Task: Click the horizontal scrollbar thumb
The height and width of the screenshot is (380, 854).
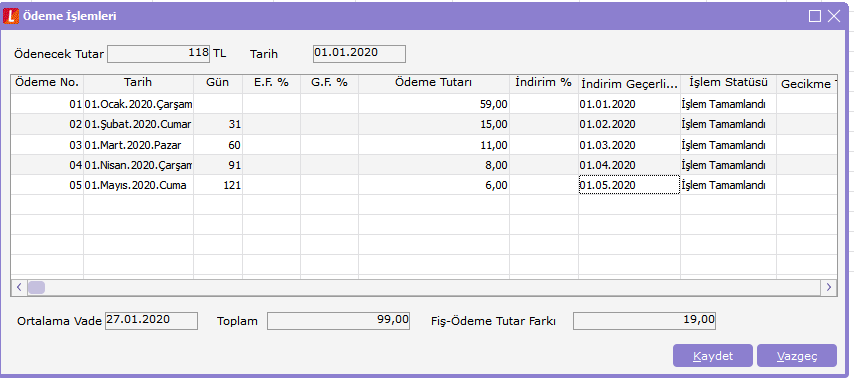Action: coord(36,287)
